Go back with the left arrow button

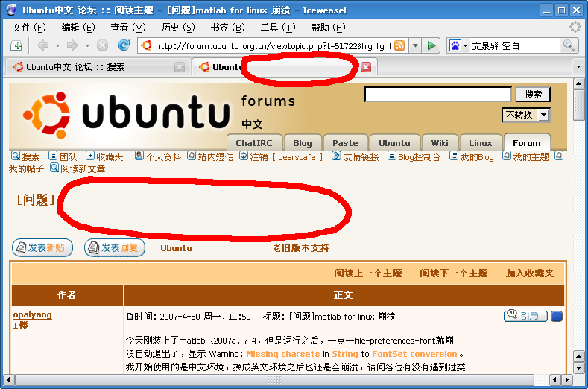point(43,45)
